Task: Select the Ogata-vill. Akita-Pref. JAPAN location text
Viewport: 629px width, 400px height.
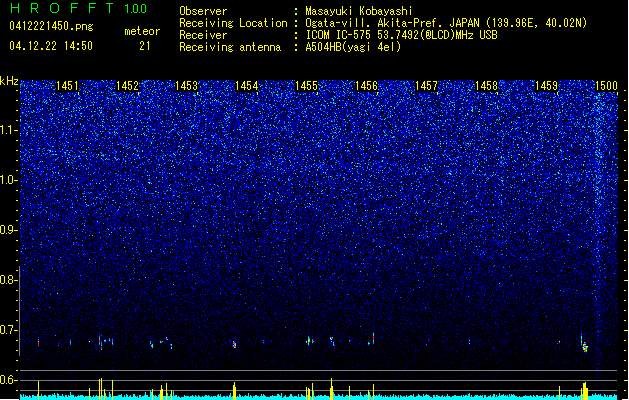Action: [x=446, y=23]
